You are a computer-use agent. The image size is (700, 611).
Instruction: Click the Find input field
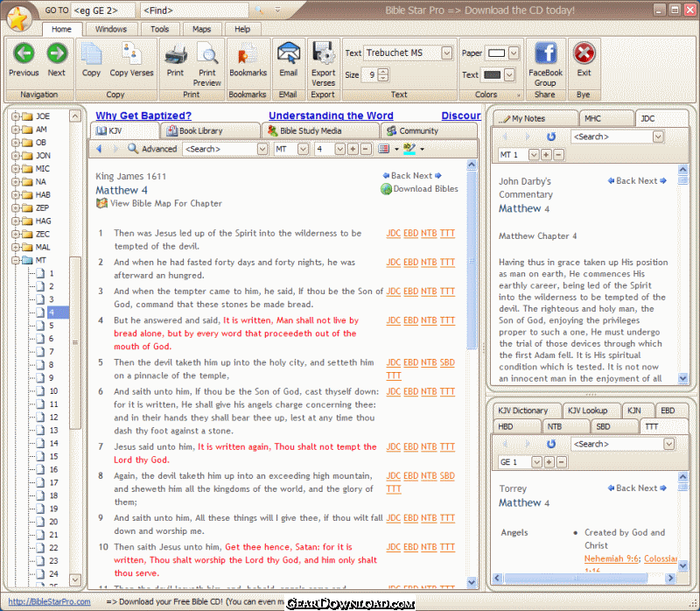point(194,11)
